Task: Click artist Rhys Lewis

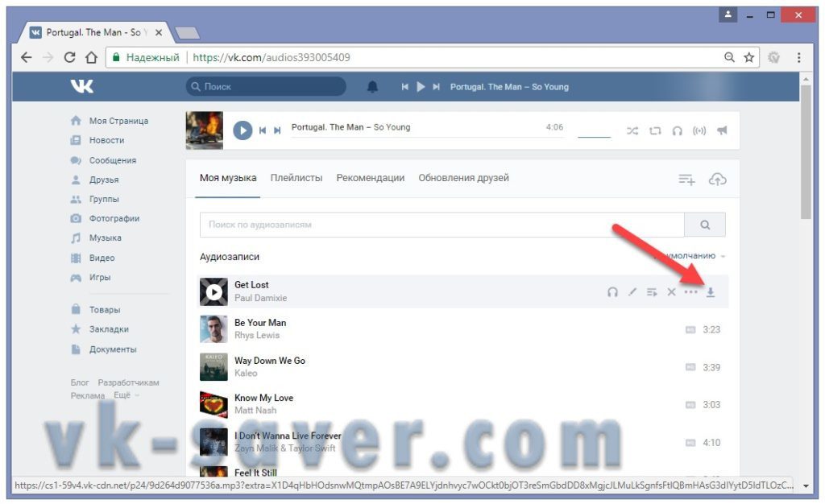Action: tap(257, 335)
